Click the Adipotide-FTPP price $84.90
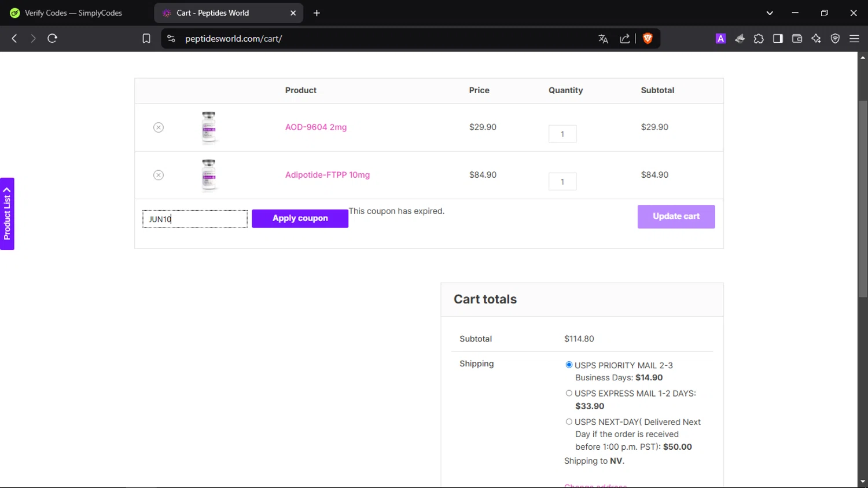Image resolution: width=868 pixels, height=488 pixels. 483,175
